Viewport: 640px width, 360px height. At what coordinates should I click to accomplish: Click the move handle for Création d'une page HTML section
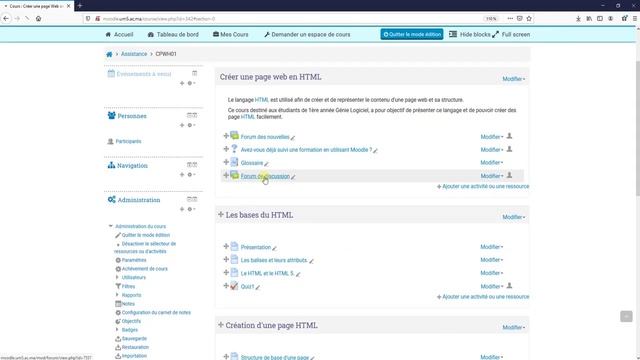[x=221, y=325]
